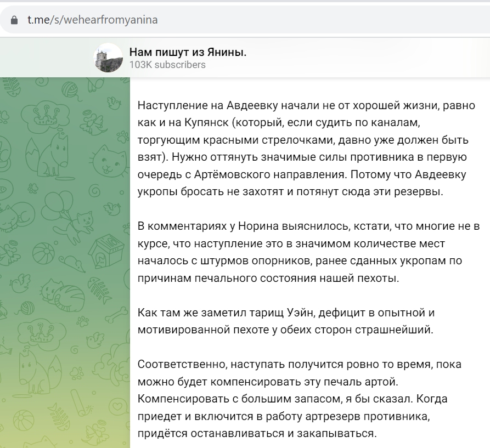Click line 'торгующим красными стрелочками'
This screenshot has height=448, width=490.
(303, 139)
